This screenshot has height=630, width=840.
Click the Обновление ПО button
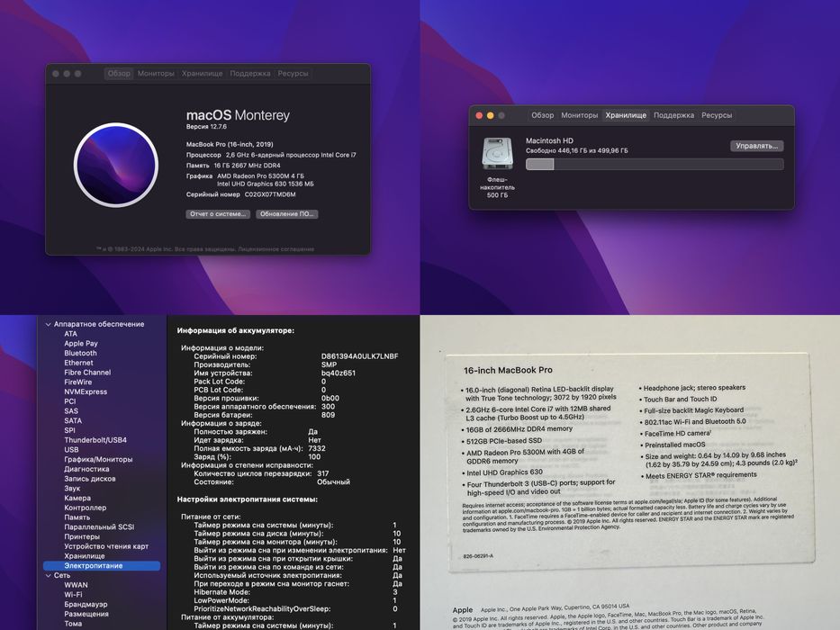[x=286, y=214]
